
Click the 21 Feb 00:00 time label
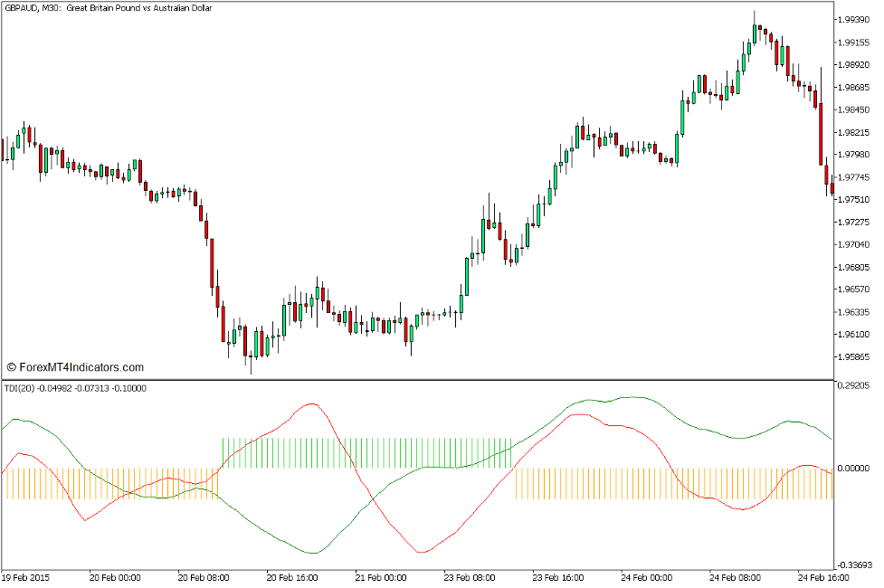[x=379, y=576]
